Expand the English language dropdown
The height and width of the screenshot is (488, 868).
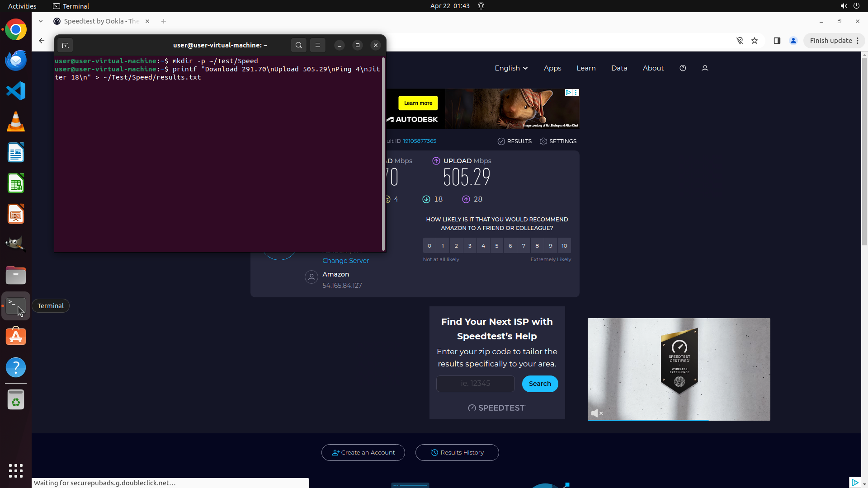coord(511,68)
